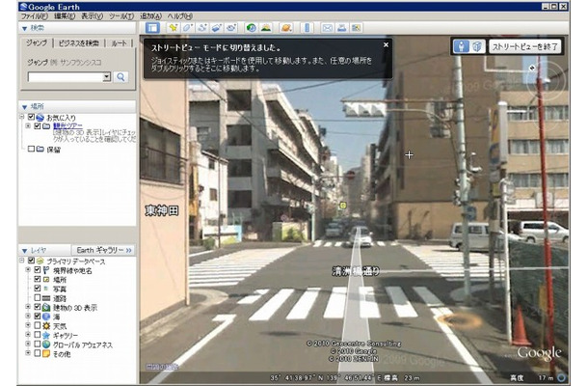Open the 編集(E) menu
This screenshot has width=588, height=386.
65,16
